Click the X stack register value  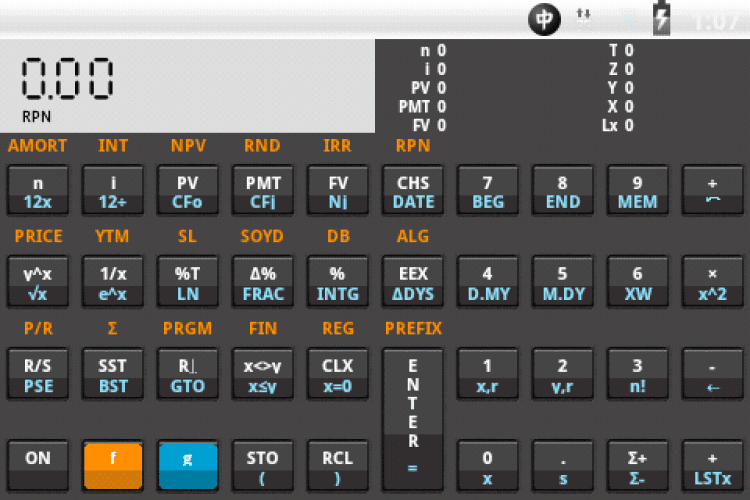(629, 106)
